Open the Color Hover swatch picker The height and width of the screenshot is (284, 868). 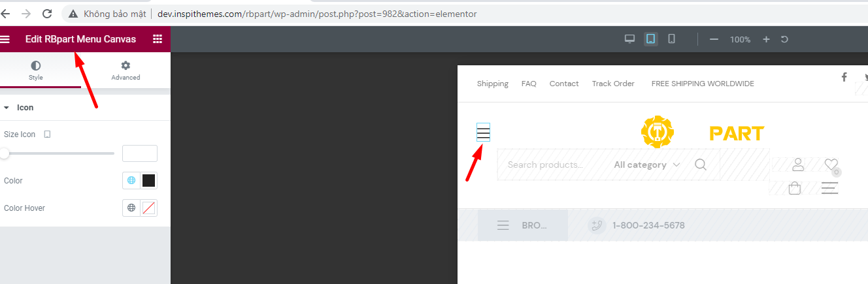coord(149,208)
